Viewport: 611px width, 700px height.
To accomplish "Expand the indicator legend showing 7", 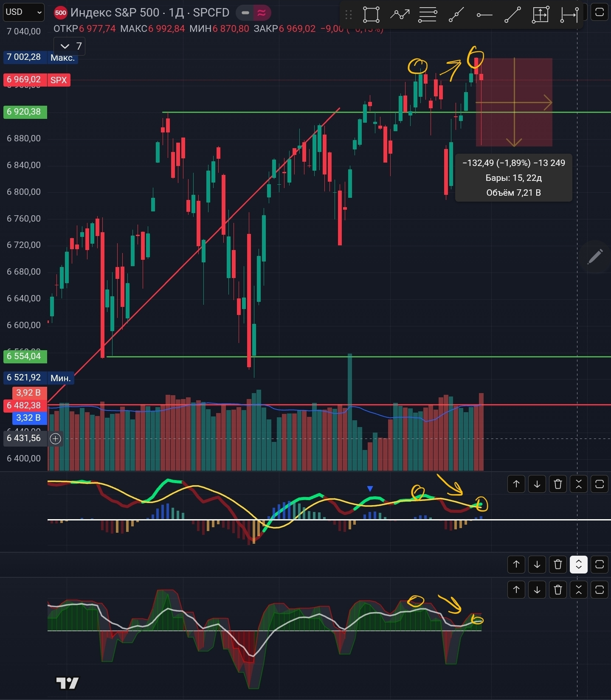I will click(70, 46).
